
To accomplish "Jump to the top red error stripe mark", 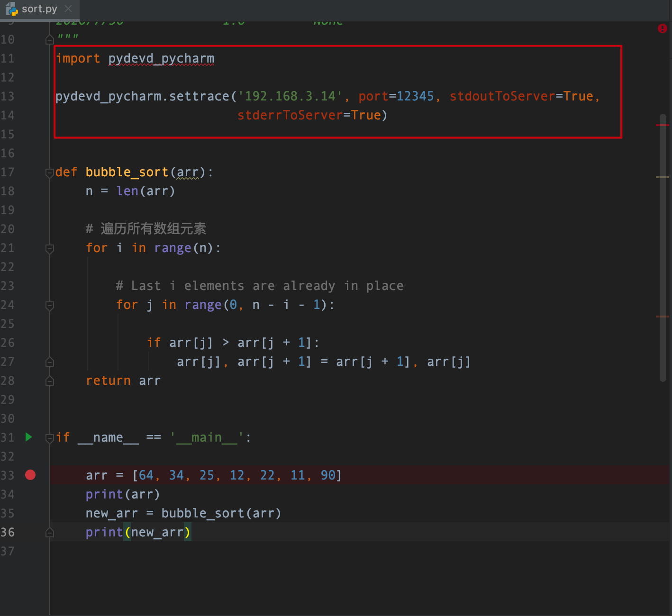I will point(663,125).
